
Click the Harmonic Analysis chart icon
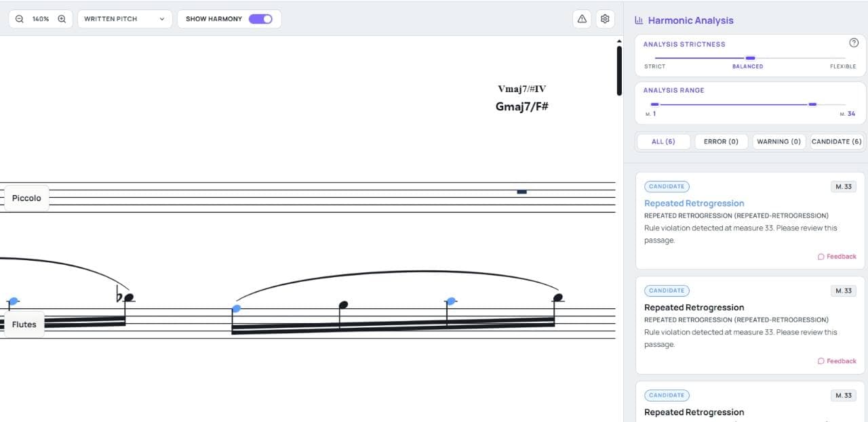coord(639,20)
